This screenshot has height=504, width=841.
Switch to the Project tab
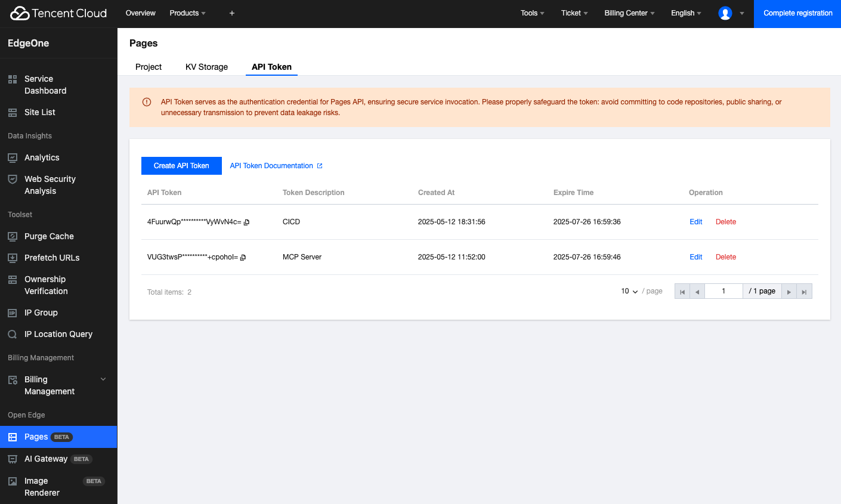tap(149, 67)
